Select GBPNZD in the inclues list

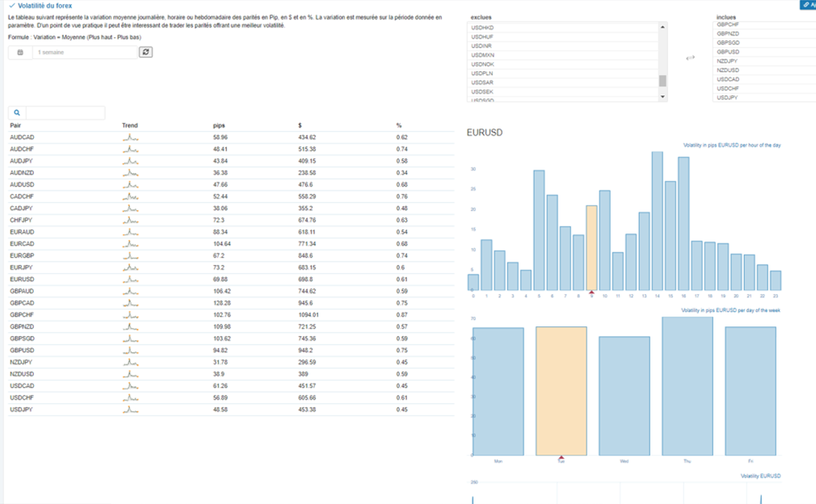pos(763,34)
